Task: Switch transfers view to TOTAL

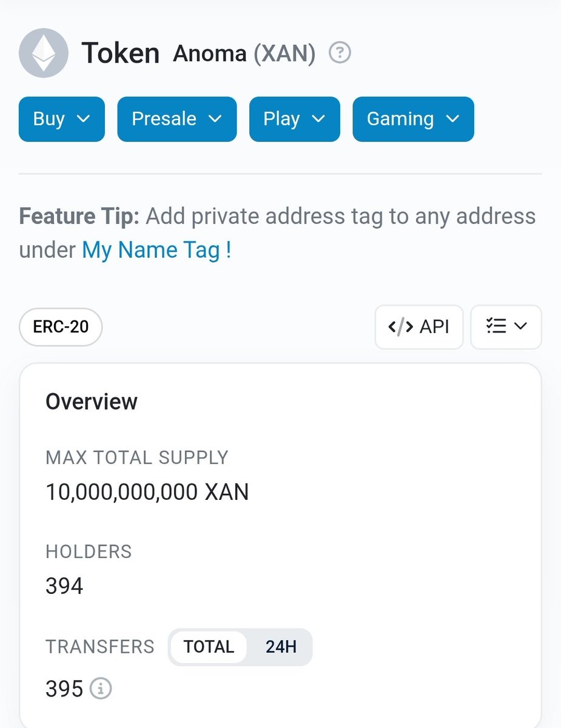Action: (x=209, y=647)
